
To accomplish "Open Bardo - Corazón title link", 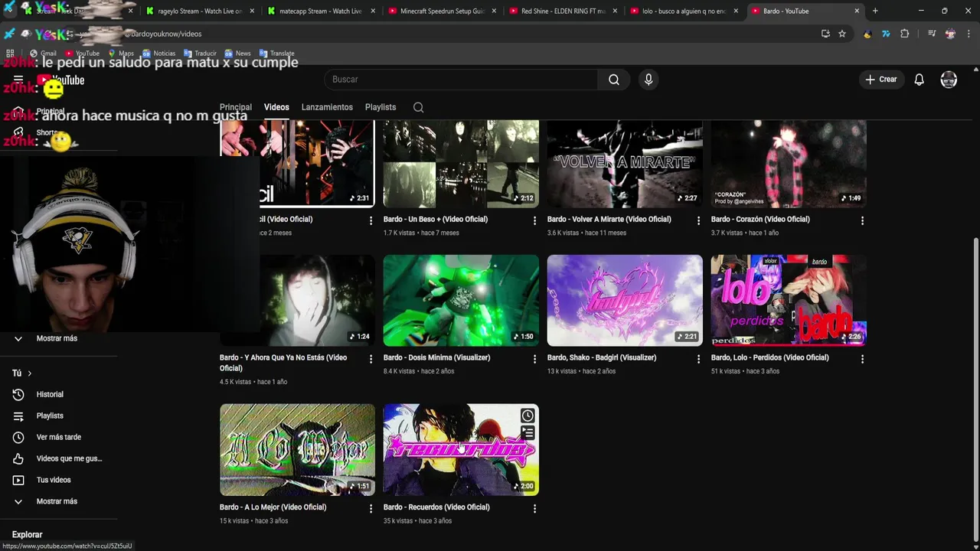I will pos(760,220).
